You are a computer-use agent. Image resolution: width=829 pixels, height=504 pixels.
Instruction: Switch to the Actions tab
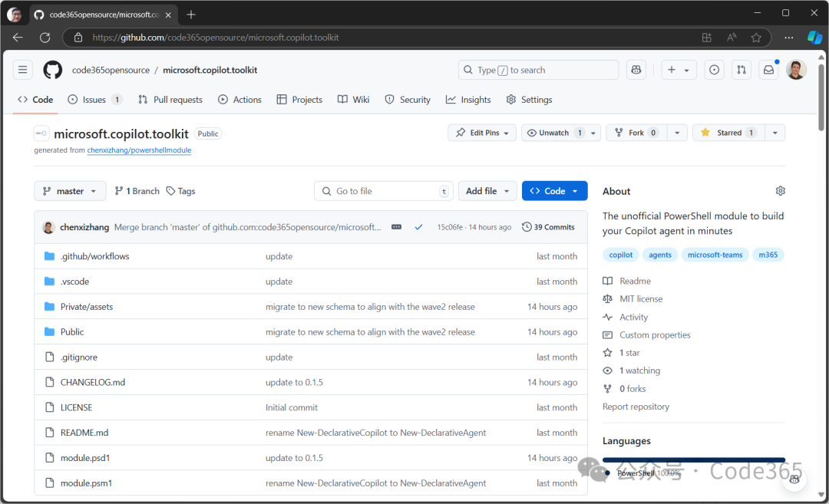coord(239,100)
